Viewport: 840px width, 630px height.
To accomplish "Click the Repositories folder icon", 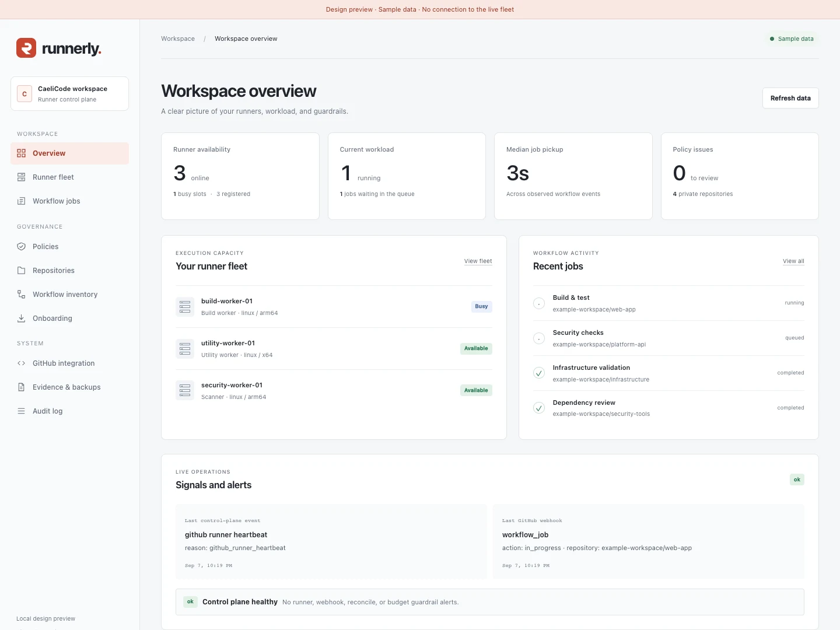I will pos(22,271).
